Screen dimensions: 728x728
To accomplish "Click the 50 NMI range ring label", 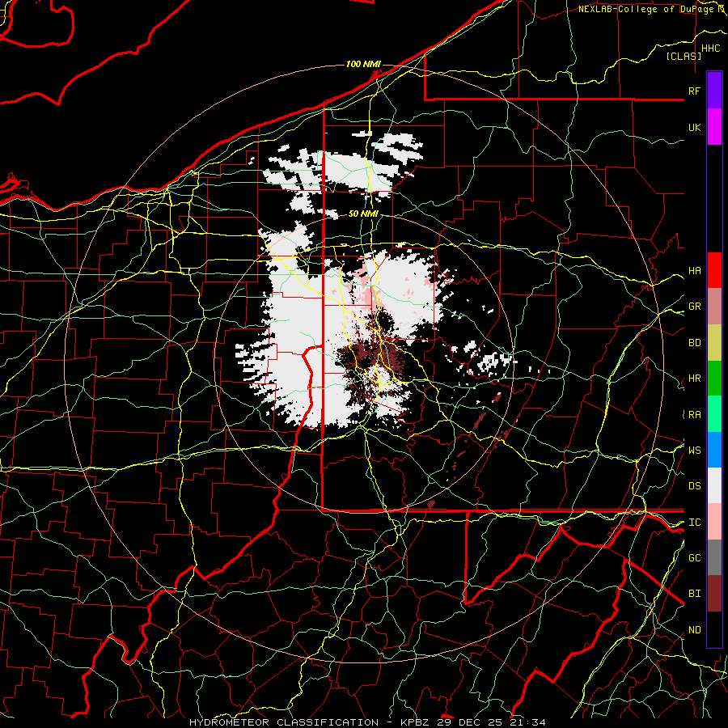I will (363, 214).
